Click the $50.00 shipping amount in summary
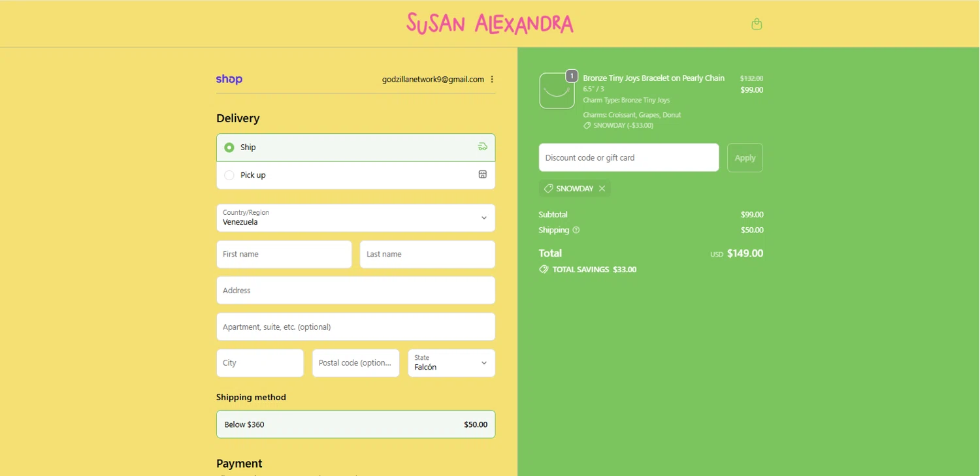The width and height of the screenshot is (980, 476). coord(752,230)
